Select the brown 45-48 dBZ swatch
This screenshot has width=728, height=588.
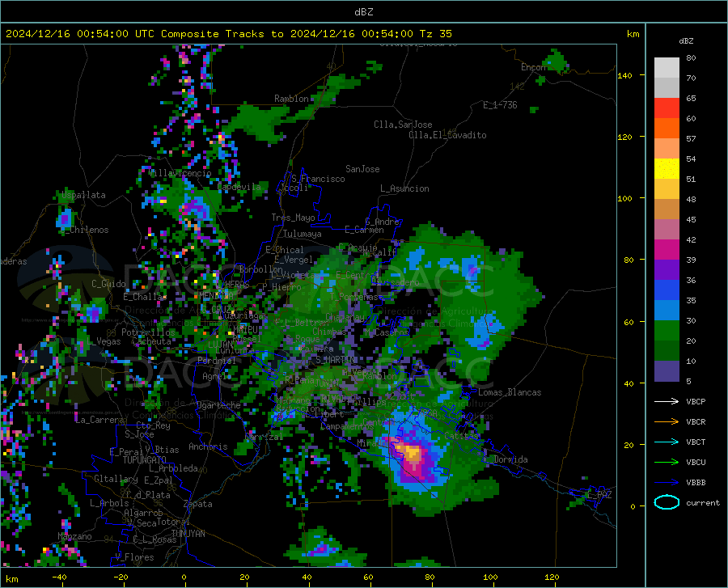(667, 209)
